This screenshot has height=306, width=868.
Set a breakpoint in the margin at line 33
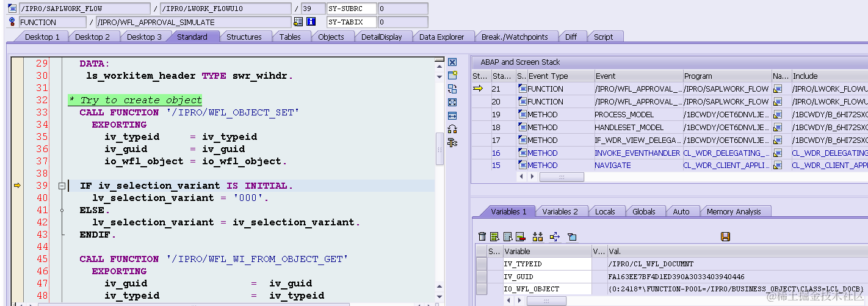tap(17, 112)
